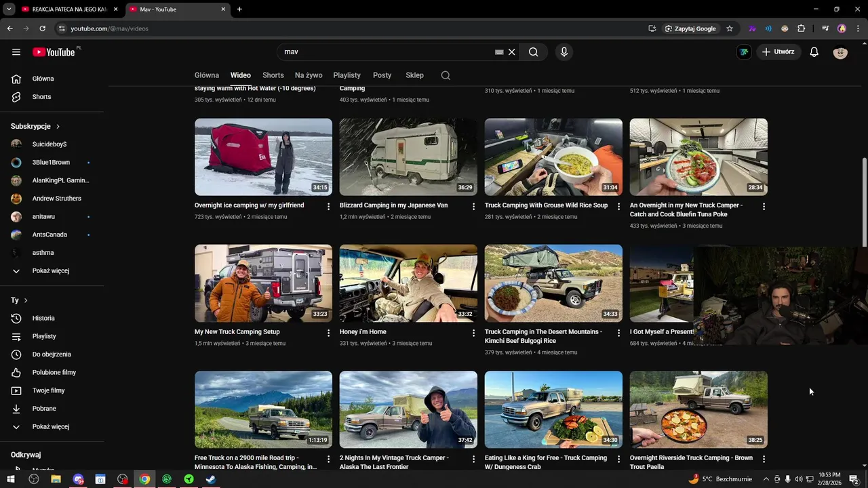Open the Posty channel tab
868x488 pixels.
point(382,75)
